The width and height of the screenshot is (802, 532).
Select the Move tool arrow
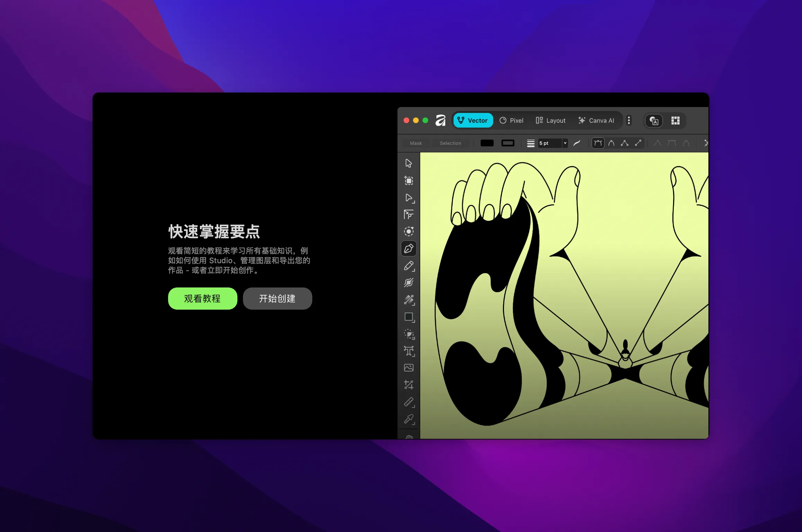409,163
